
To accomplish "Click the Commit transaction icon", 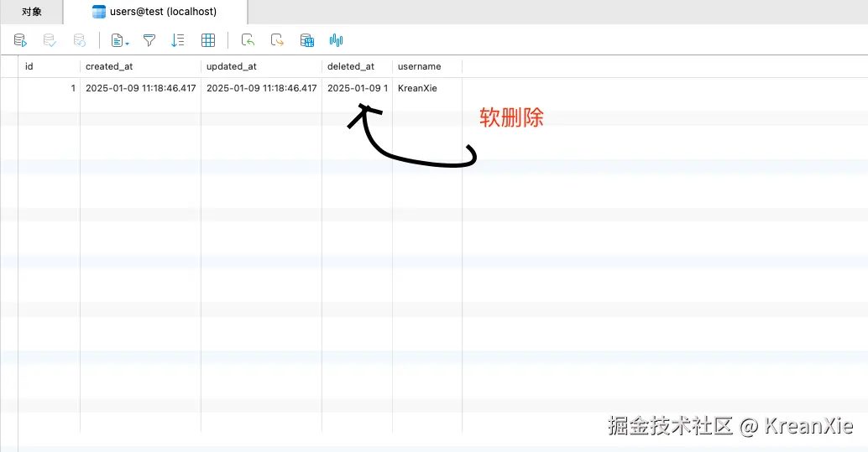I will (50, 40).
